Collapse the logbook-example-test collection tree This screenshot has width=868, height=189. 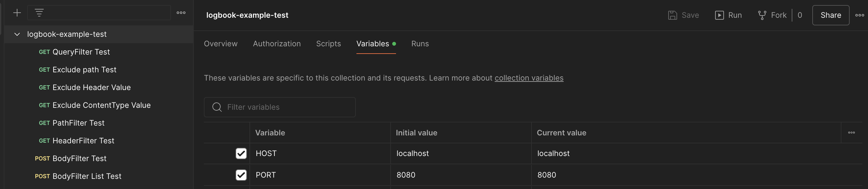point(17,34)
